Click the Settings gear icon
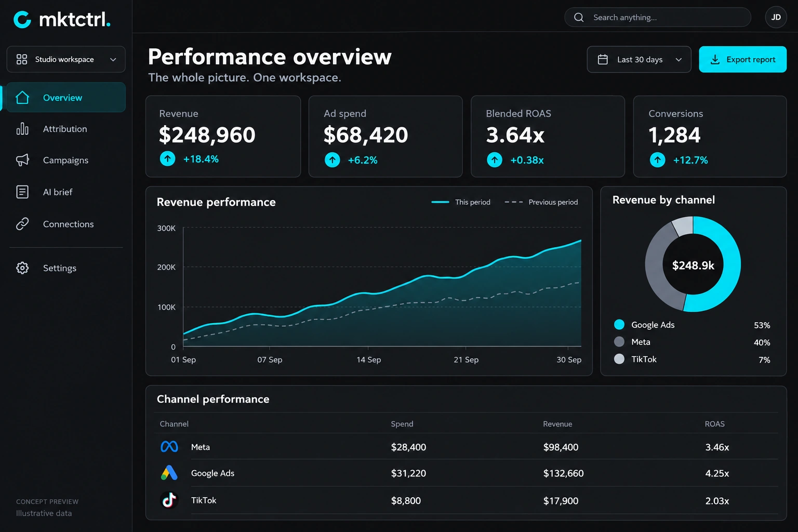798x532 pixels. point(22,268)
